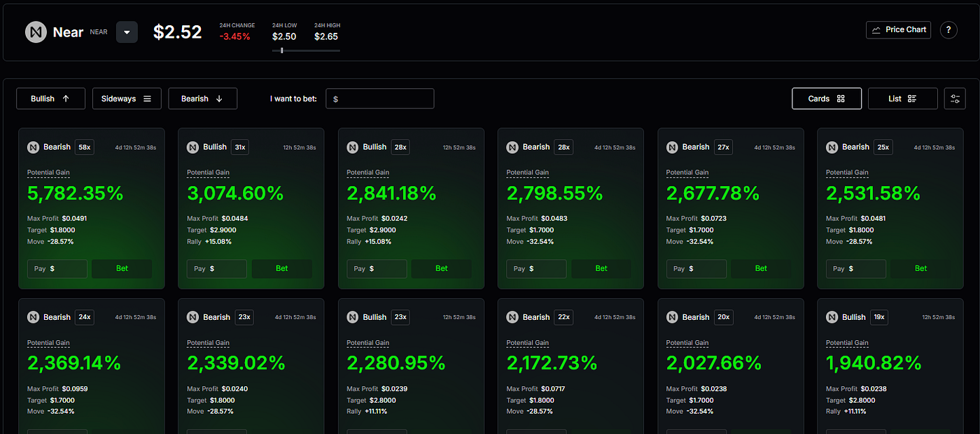Viewport: 980px width, 434px height.
Task: Click the 2,027.66% potential gain value
Action: [x=714, y=363]
